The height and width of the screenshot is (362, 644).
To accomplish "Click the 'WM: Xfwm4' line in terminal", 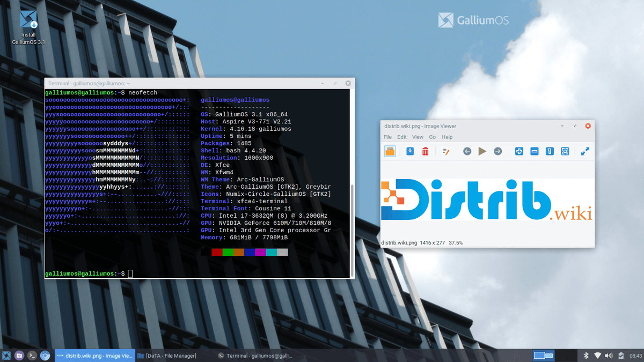I will click(x=217, y=172).
